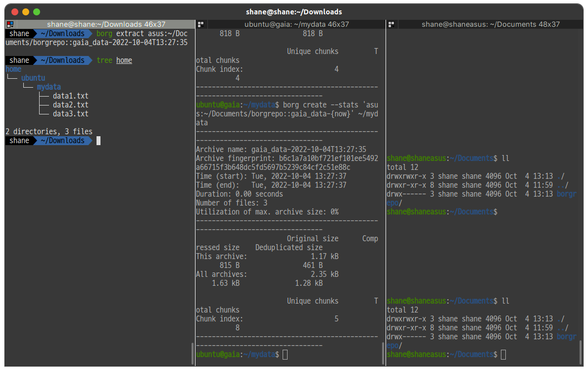The width and height of the screenshot is (588, 371).
Task: Click the upper 'Chunk index:' row with value 4
Action: point(267,74)
